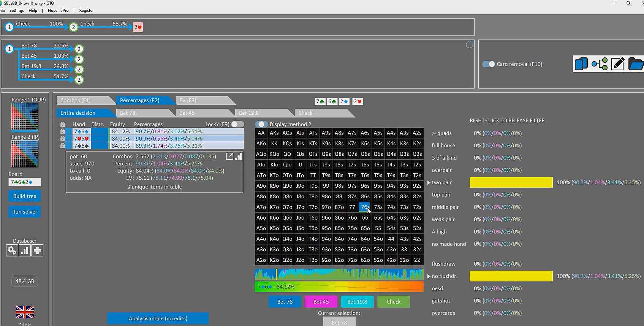Click the strategy distribution color strip
644x326 pixels.
(x=339, y=274)
